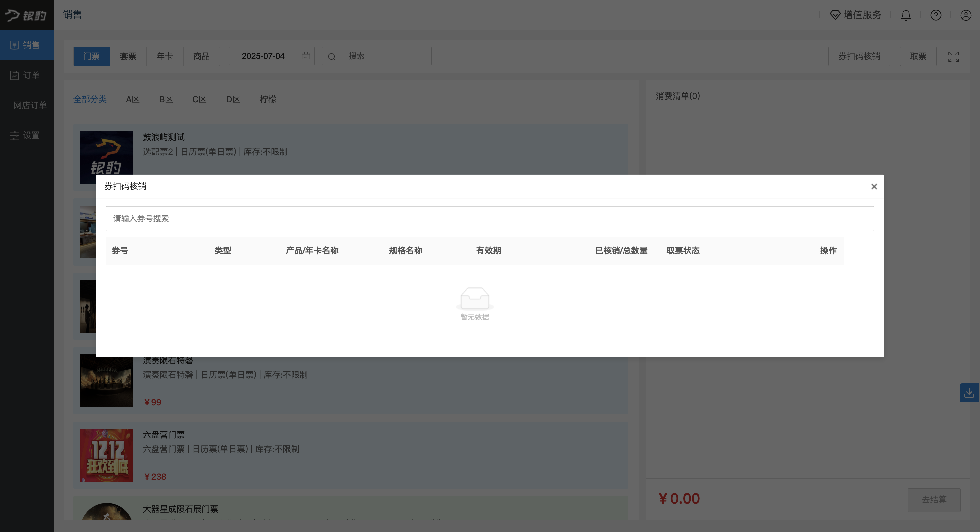The width and height of the screenshot is (980, 532).
Task: Select the 门票 tab
Action: coord(91,56)
